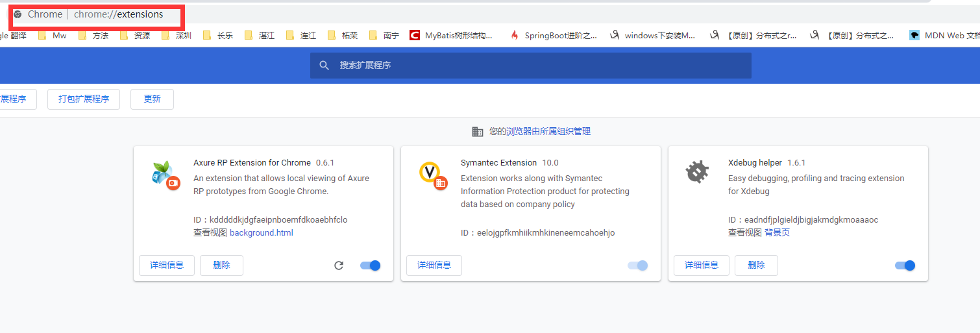Viewport: 980px width, 333px height.
Task: Click the search magnifier icon
Action: [324, 66]
